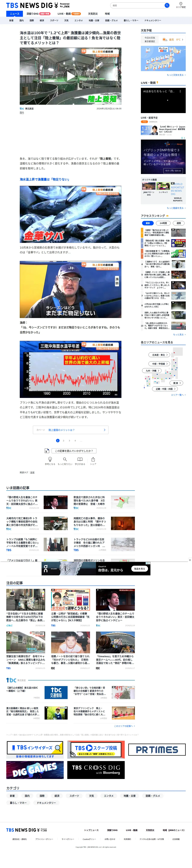The height and width of the screenshot is (868, 192).
Task: Go to article page 3
Action: pos(70,441)
